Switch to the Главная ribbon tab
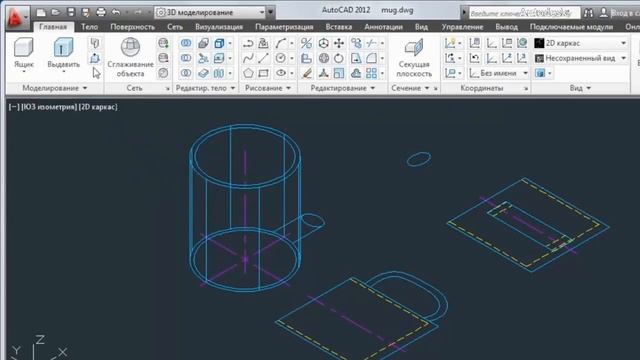The image size is (640, 360). tap(53, 27)
